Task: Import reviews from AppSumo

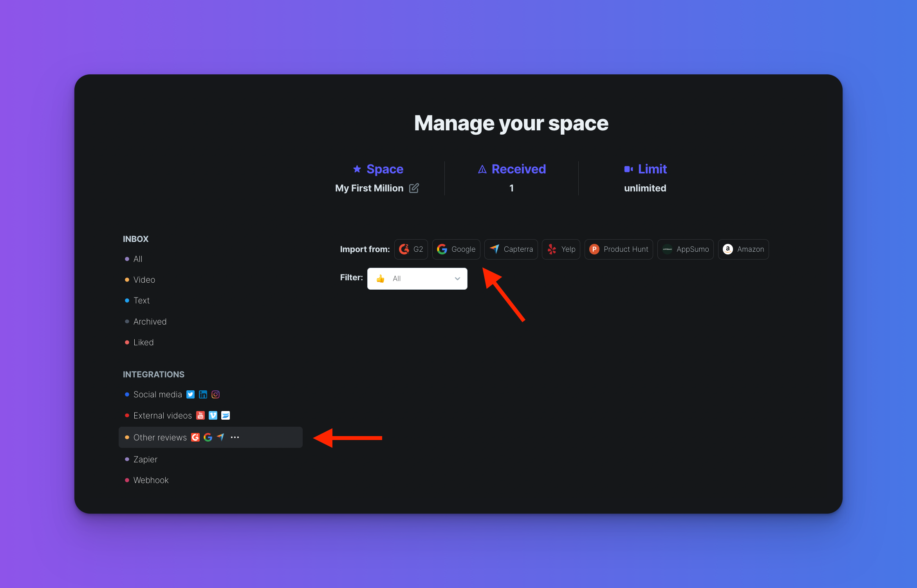Action: click(685, 249)
